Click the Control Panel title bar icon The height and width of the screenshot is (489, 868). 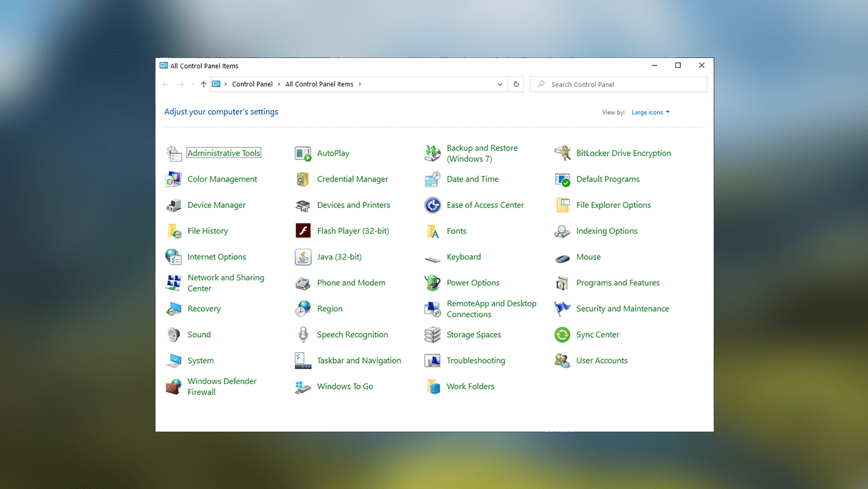tap(164, 65)
